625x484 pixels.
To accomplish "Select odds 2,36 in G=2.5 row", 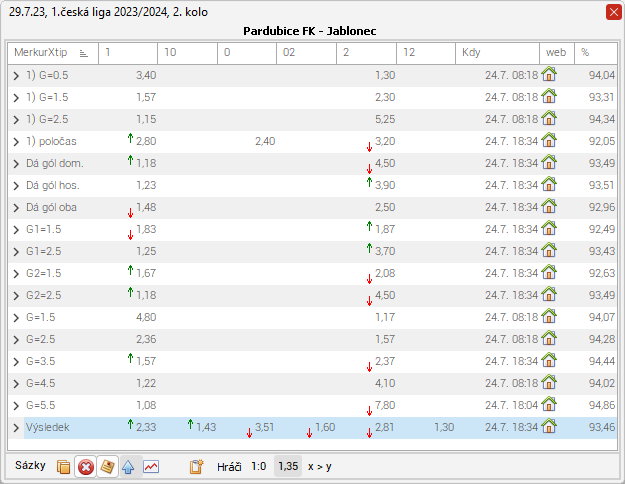I will point(146,339).
